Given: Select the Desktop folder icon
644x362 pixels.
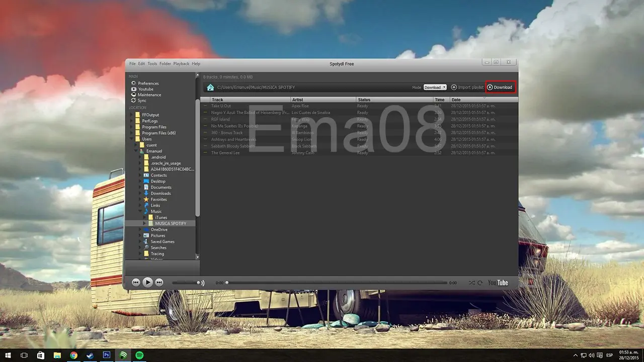Looking at the screenshot, I should (146, 182).
